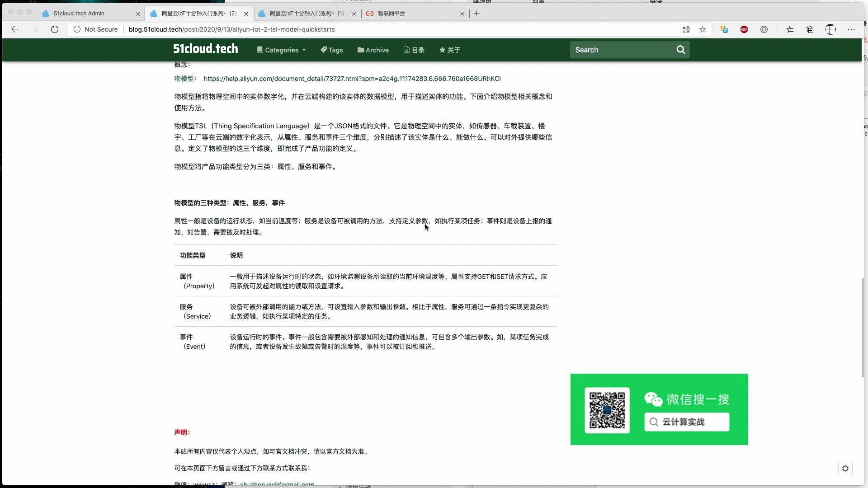
Task: Open the browser settings ellipsis menu
Action: [x=851, y=29]
